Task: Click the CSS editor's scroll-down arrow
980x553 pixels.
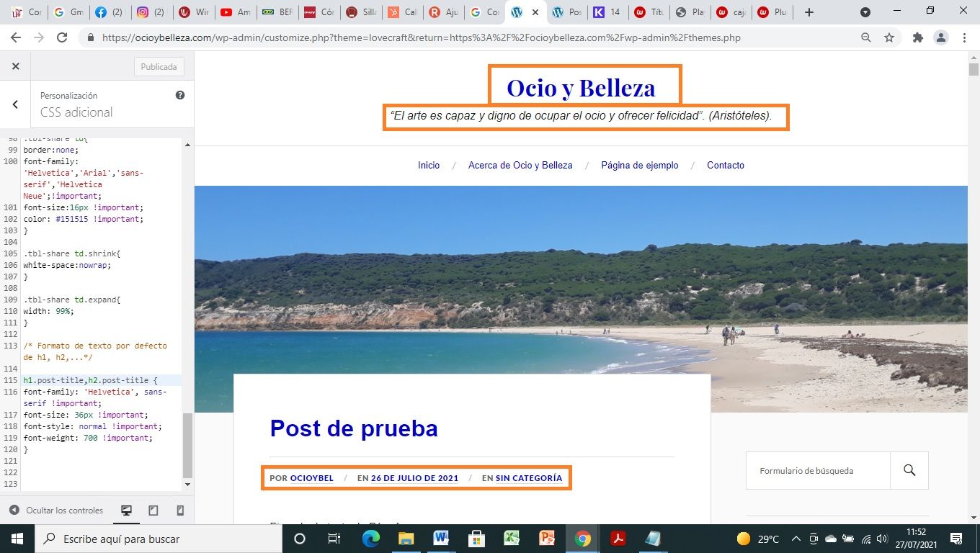Action: point(188,485)
